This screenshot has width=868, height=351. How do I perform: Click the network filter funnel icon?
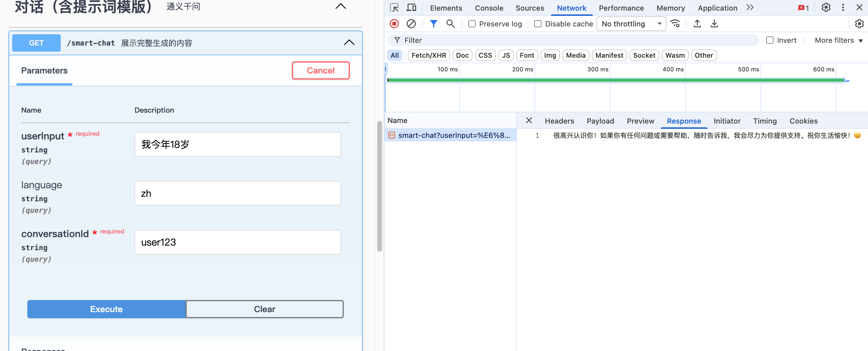433,24
